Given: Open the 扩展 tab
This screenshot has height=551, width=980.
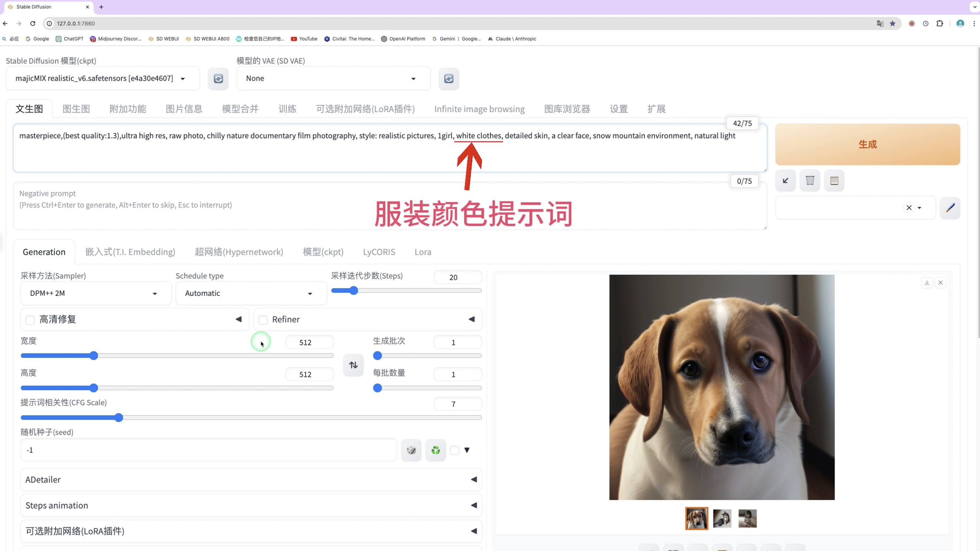Looking at the screenshot, I should pyautogui.click(x=656, y=109).
